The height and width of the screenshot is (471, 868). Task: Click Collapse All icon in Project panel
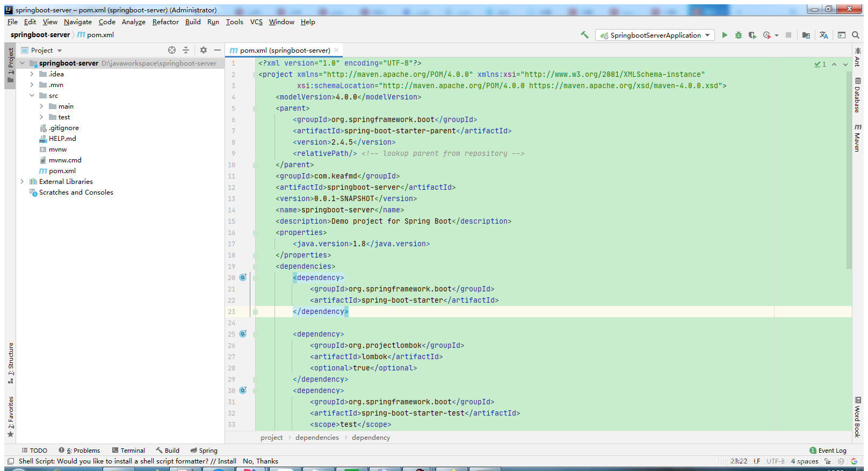click(x=186, y=50)
